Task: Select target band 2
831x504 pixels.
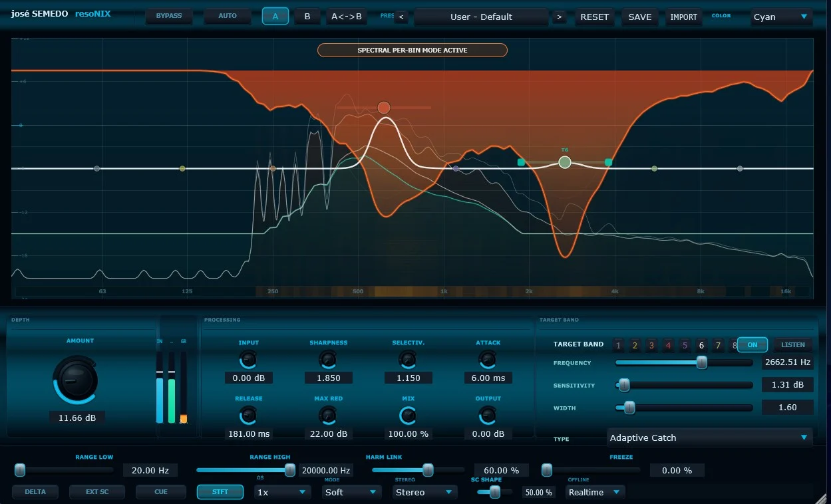Action: (635, 345)
